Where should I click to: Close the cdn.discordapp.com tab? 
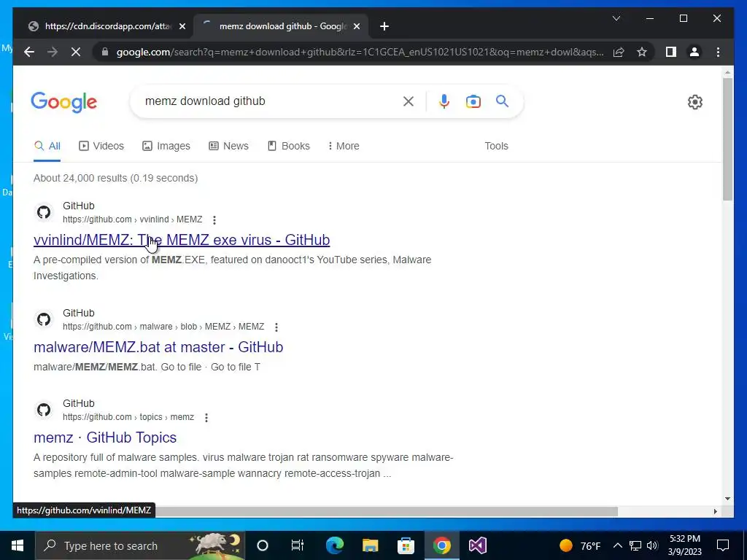click(x=182, y=26)
